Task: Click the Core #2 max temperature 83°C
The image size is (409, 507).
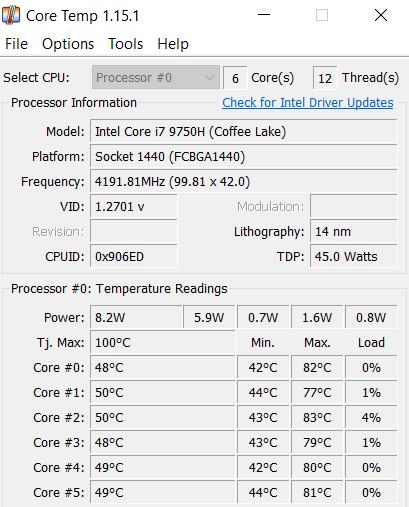Action: click(317, 417)
